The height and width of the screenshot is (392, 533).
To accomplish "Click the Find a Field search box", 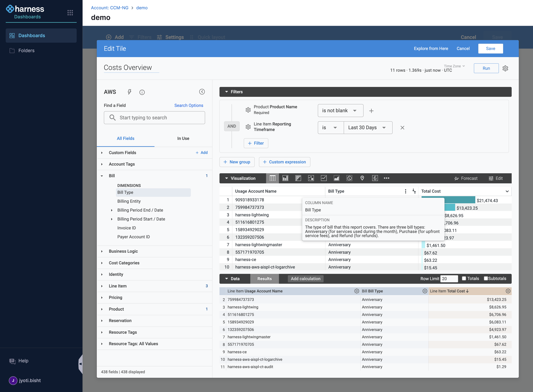I will 154,118.
